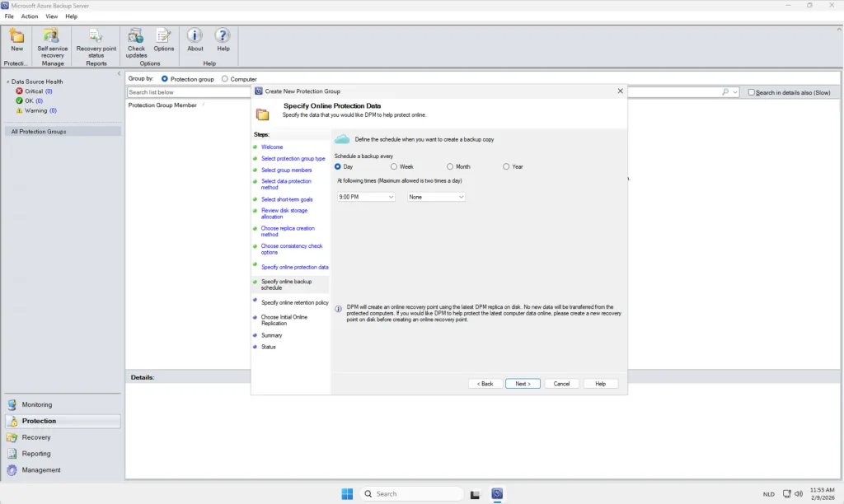This screenshot has width=844, height=504.
Task: Open the 9:00 PM time dropdown
Action: [x=367, y=197]
